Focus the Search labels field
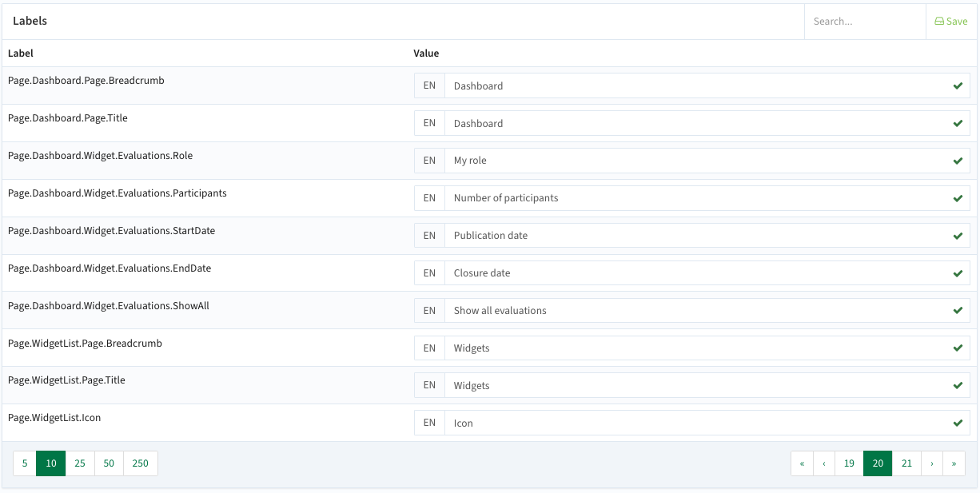This screenshot has width=980, height=493. point(865,22)
